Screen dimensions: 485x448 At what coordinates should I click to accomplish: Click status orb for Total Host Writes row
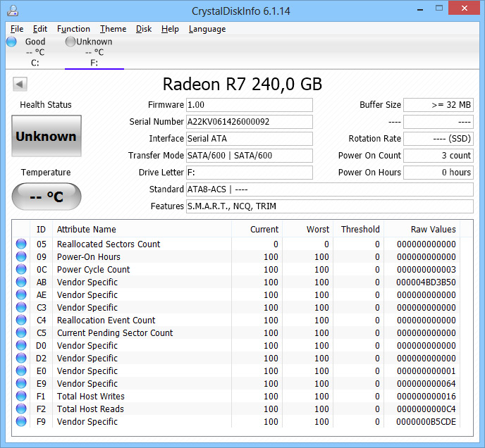pos(21,396)
